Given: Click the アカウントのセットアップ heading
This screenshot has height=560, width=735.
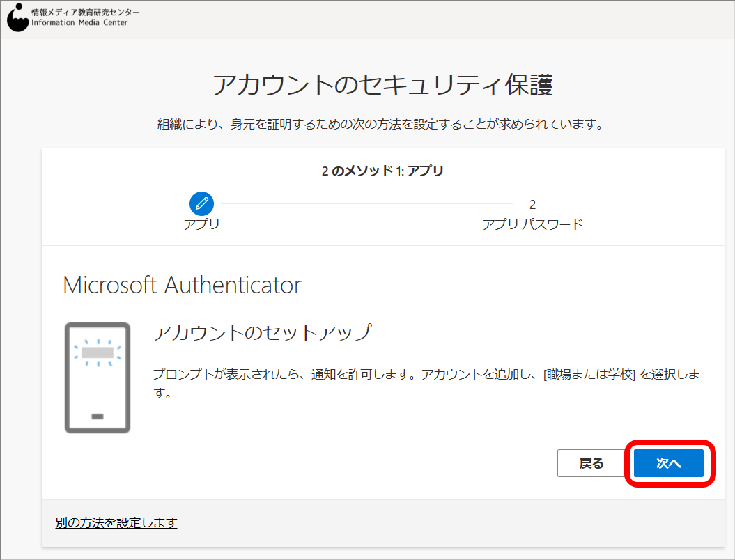Looking at the screenshot, I should [x=263, y=333].
